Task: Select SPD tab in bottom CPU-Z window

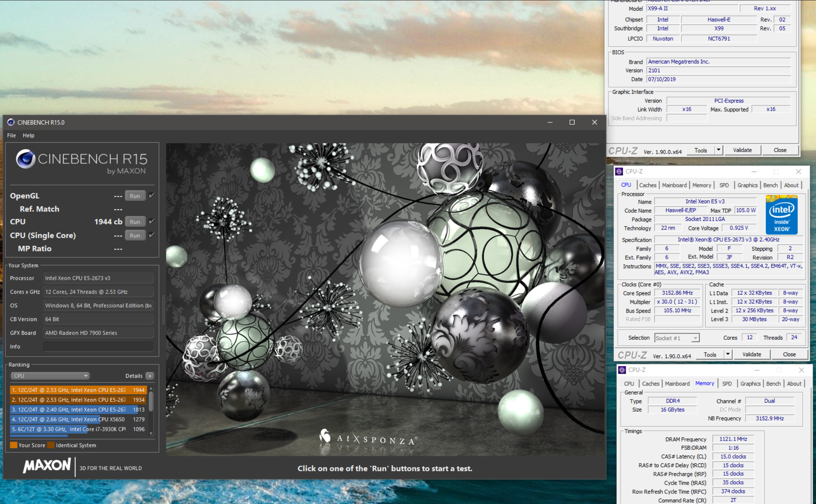Action: (727, 384)
